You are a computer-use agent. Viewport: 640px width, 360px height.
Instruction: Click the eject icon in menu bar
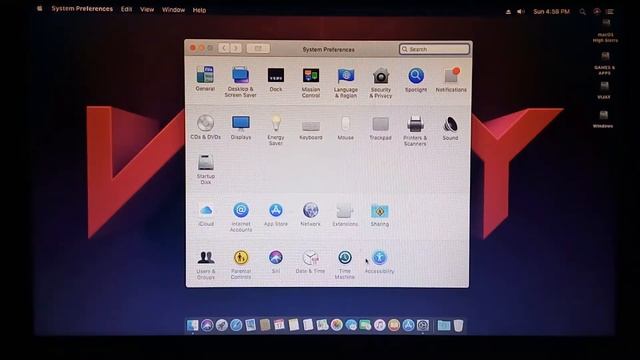508,12
